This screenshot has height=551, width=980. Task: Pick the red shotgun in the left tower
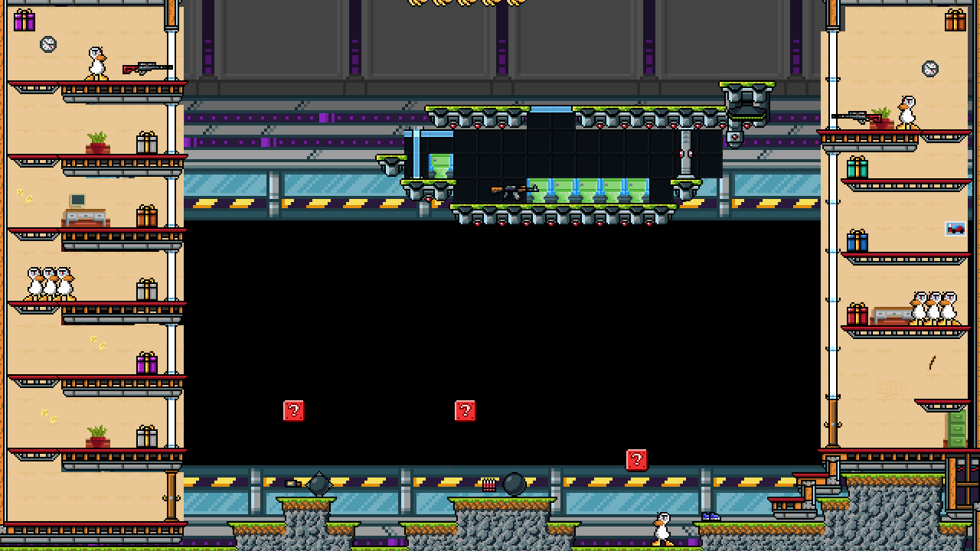(147, 68)
